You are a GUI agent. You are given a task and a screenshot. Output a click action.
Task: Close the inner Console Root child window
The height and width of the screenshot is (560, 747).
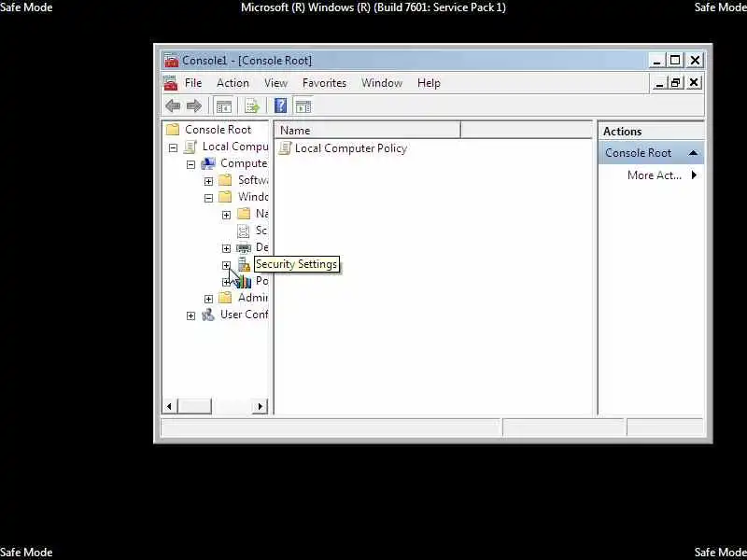point(694,83)
